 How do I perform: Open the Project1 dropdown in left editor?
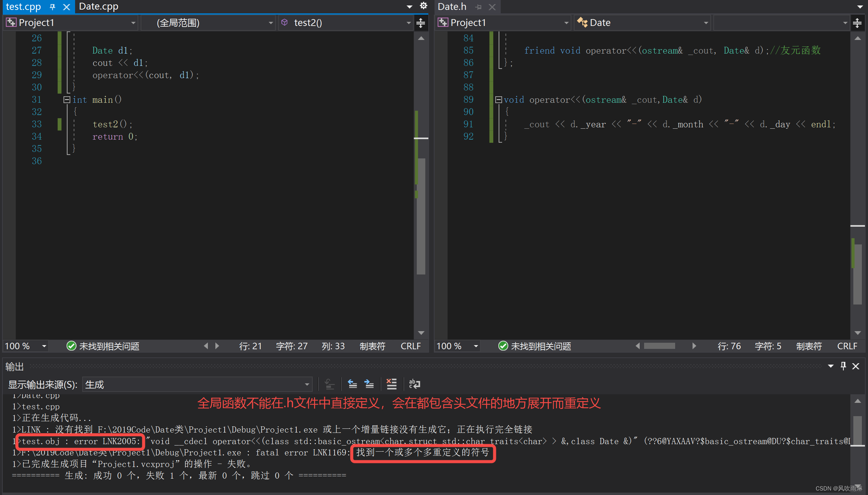[x=71, y=23]
